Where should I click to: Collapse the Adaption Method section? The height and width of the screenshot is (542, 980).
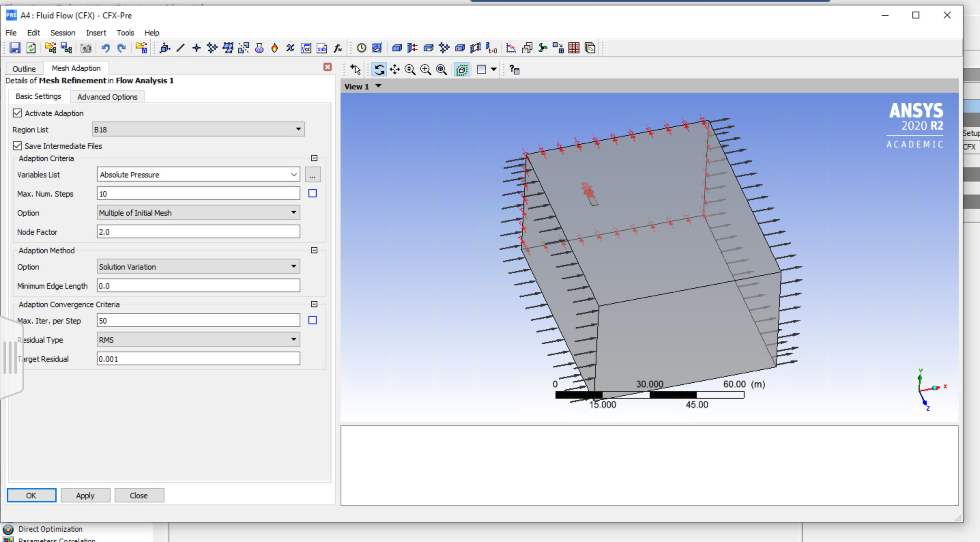314,250
